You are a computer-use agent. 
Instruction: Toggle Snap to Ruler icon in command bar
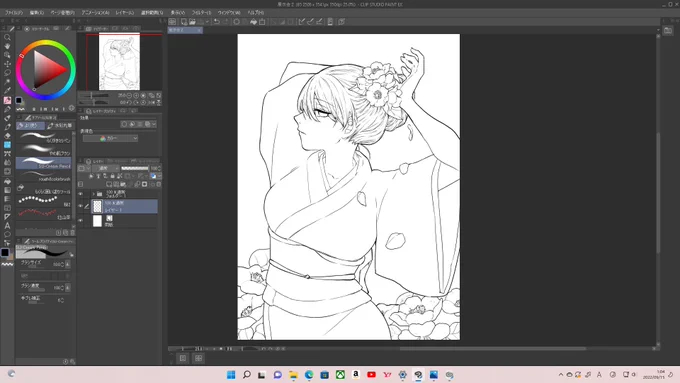302,22
